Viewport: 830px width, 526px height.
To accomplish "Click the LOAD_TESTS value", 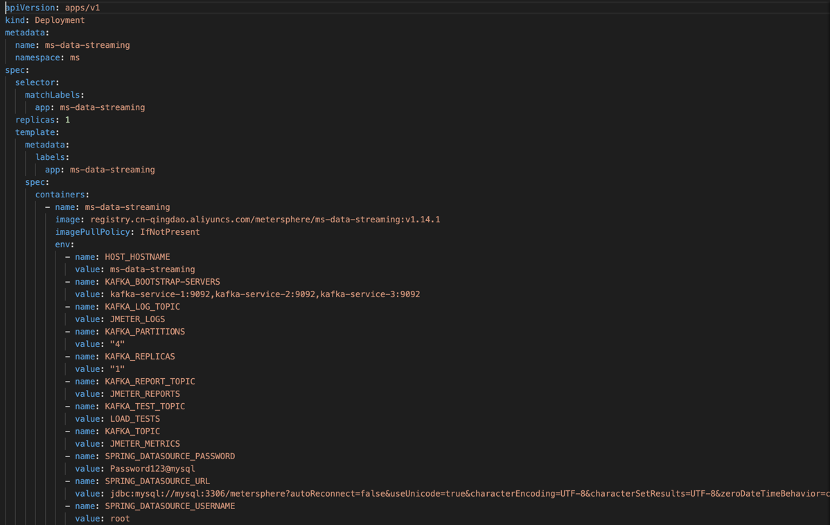I will point(135,419).
